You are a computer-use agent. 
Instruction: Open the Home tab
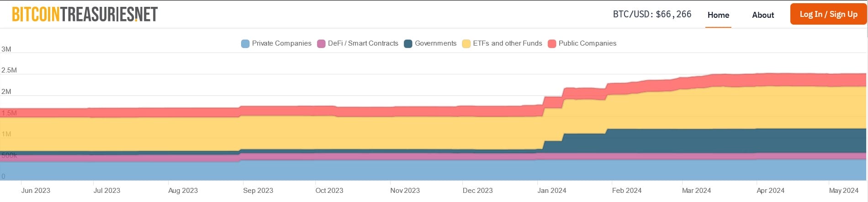718,15
